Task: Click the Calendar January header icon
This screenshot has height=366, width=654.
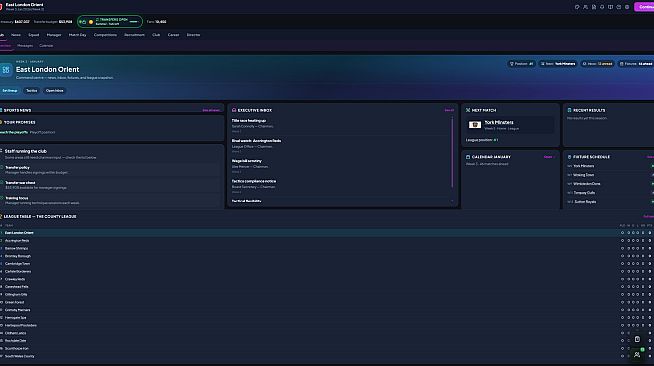Action: coord(468,157)
